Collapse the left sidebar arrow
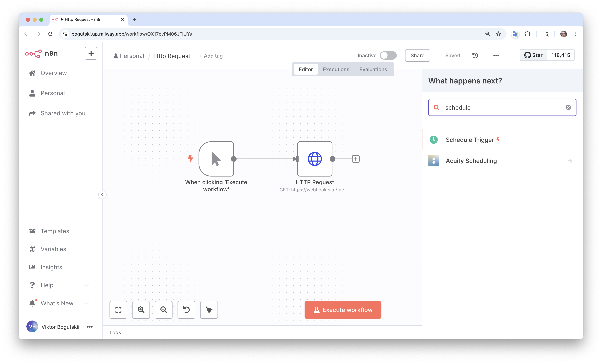The width and height of the screenshot is (602, 364). (x=102, y=195)
